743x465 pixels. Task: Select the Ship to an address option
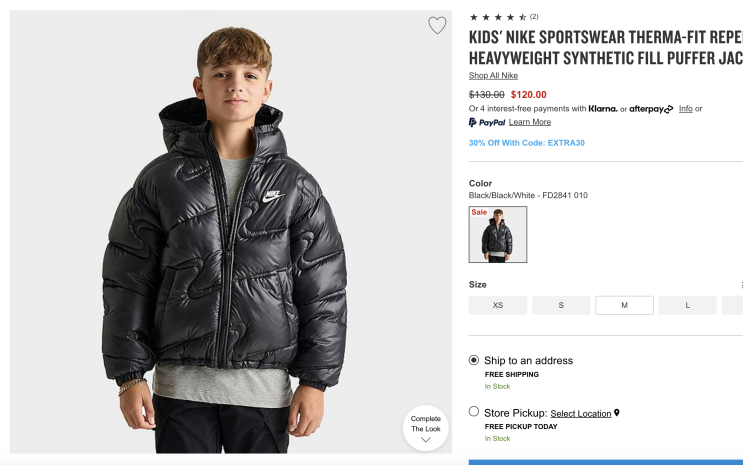coord(474,360)
